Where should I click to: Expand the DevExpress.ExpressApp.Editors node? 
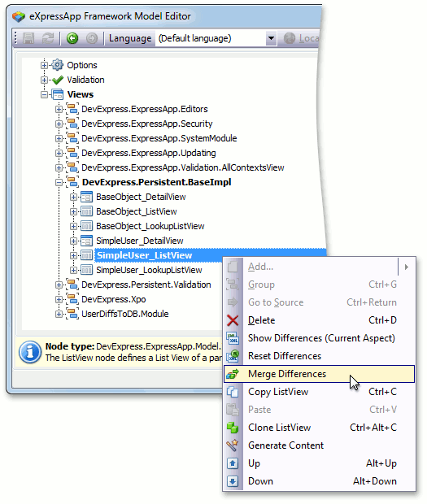[x=59, y=109]
